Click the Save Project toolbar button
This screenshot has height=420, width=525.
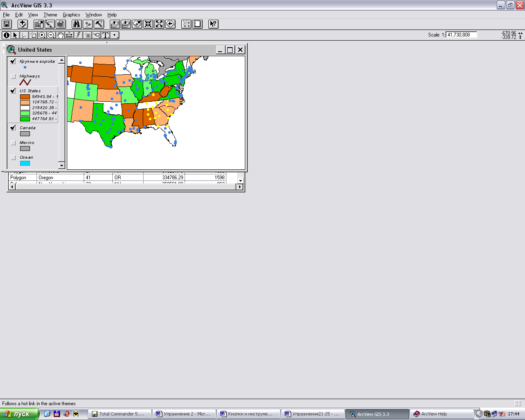pos(7,24)
